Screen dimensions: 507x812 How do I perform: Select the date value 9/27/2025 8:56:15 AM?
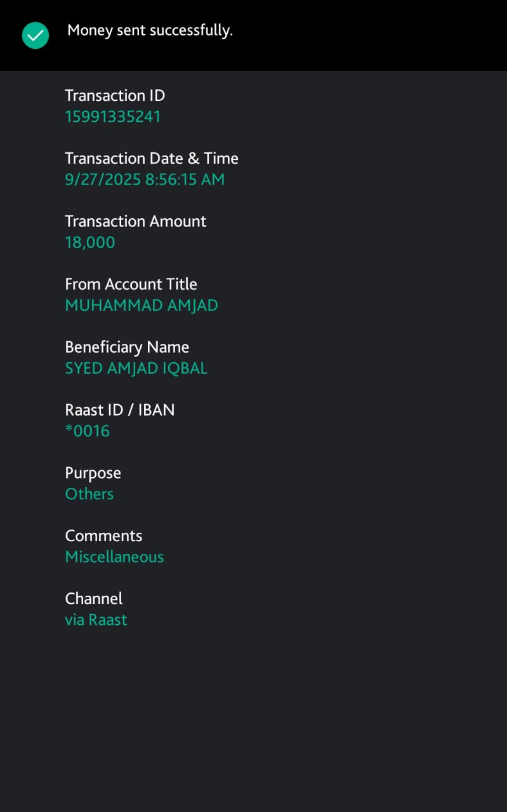tap(145, 180)
